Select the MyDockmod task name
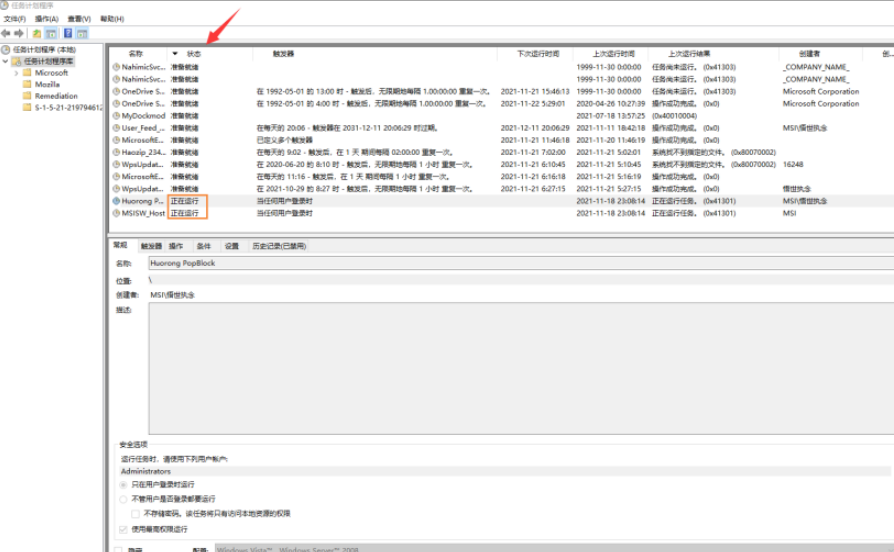This screenshot has width=894, height=552. [143, 116]
